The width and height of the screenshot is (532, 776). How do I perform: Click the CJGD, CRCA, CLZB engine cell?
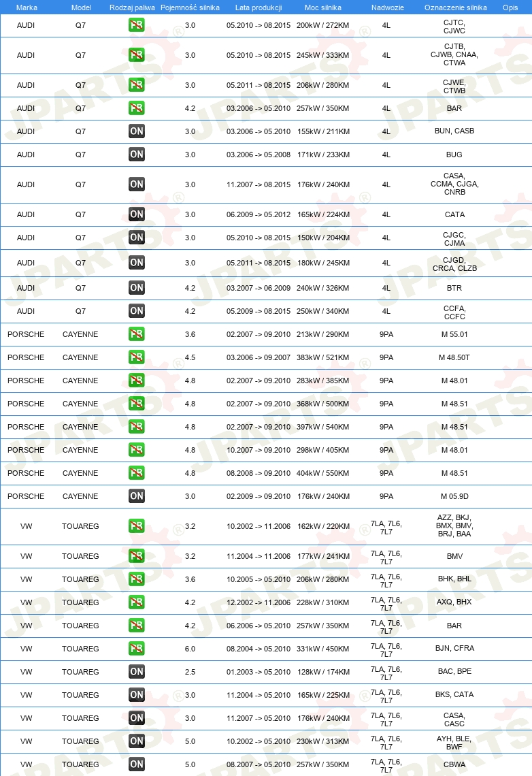tap(454, 264)
